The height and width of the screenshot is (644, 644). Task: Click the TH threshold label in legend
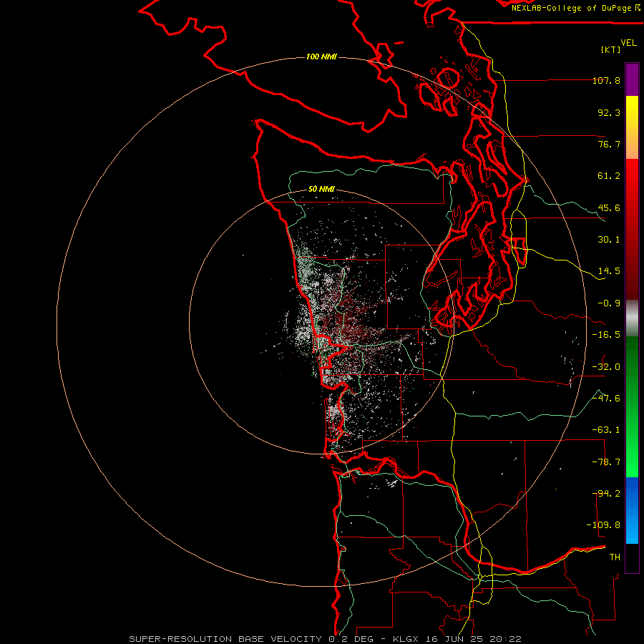615,557
